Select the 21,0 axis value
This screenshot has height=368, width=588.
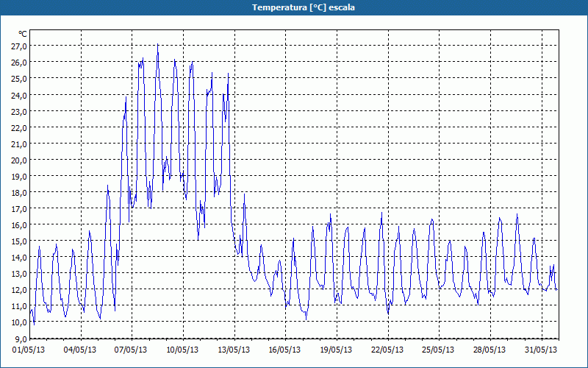tap(19, 144)
